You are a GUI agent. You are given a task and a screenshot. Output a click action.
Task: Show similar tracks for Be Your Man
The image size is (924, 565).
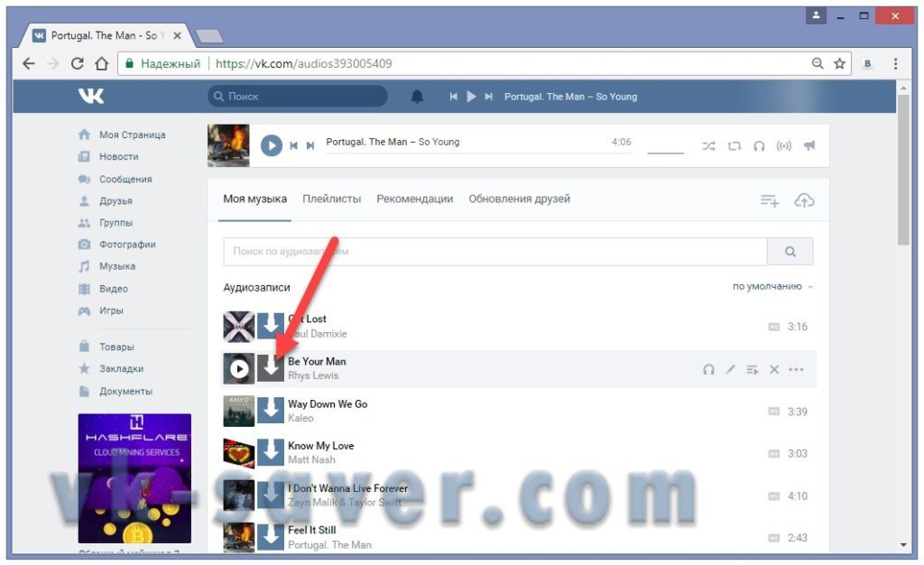(709, 369)
